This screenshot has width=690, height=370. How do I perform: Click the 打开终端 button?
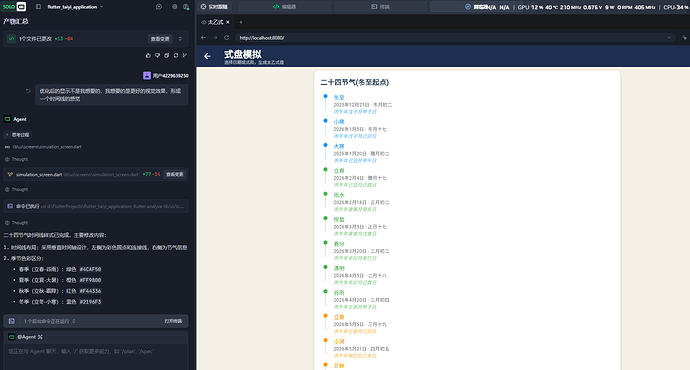[173, 321]
